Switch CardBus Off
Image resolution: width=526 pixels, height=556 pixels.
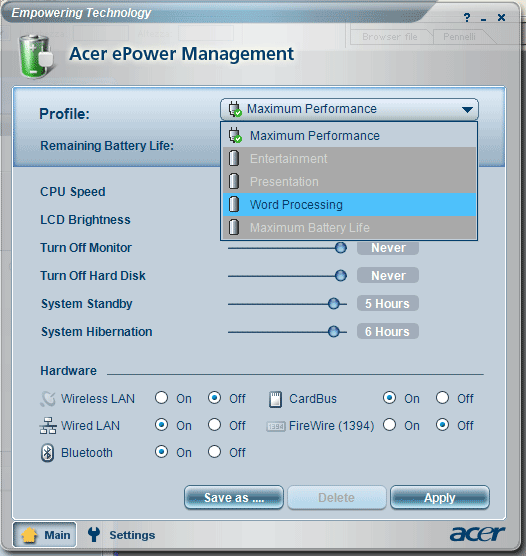[x=442, y=398]
